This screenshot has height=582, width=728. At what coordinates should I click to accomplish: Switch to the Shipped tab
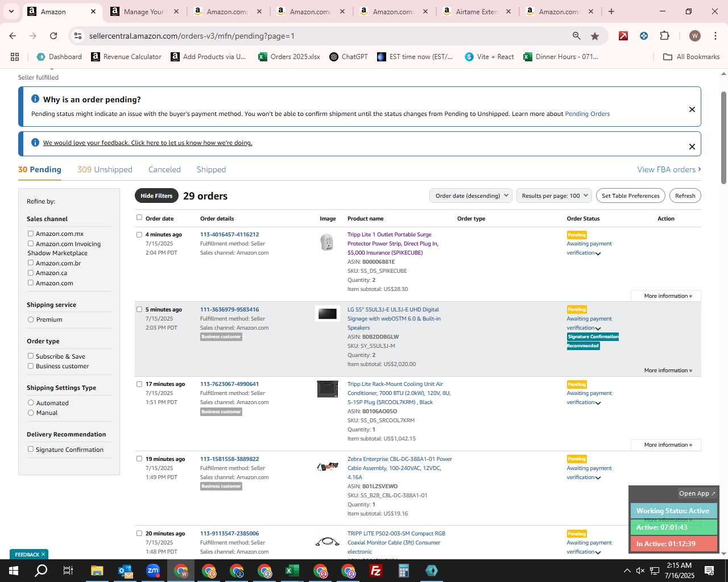[211, 169]
